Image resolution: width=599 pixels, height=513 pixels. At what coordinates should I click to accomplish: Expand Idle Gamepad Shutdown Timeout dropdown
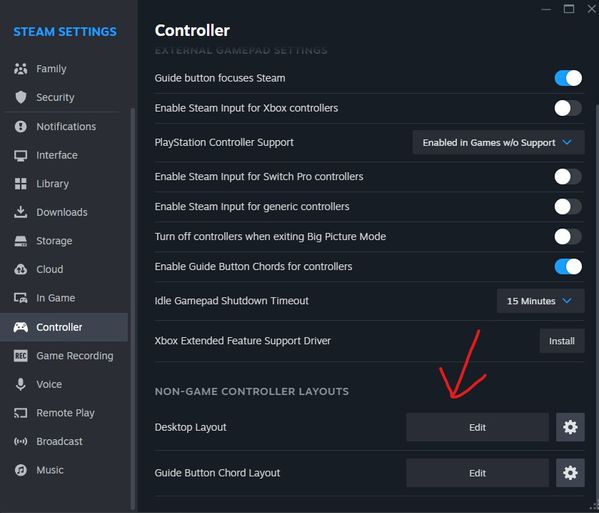point(540,301)
